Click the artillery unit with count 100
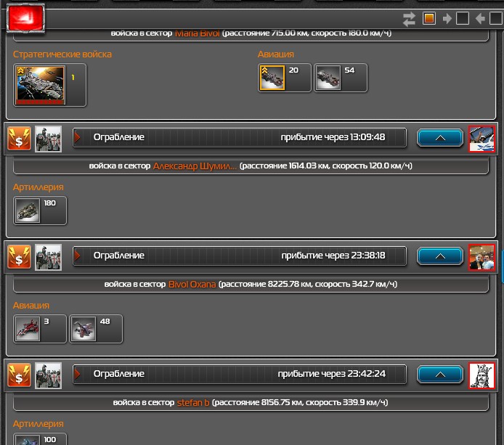This screenshot has height=445, width=504. (40, 439)
